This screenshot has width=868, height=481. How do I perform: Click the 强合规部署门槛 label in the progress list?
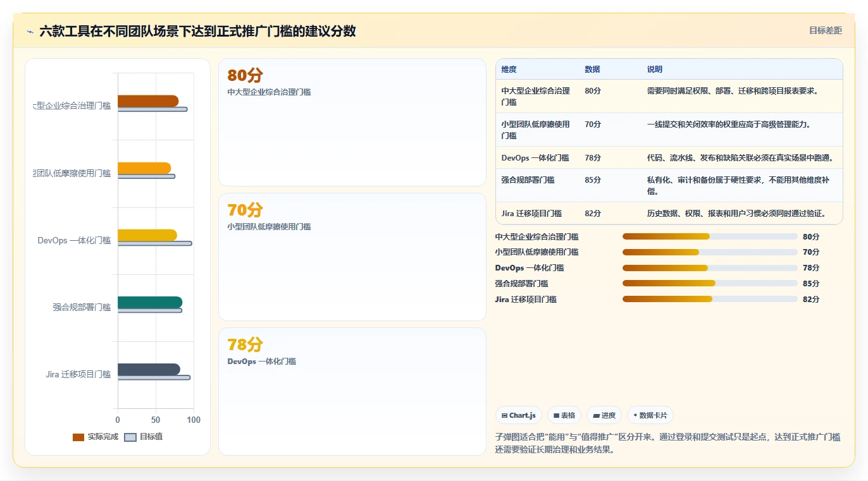coord(522,284)
